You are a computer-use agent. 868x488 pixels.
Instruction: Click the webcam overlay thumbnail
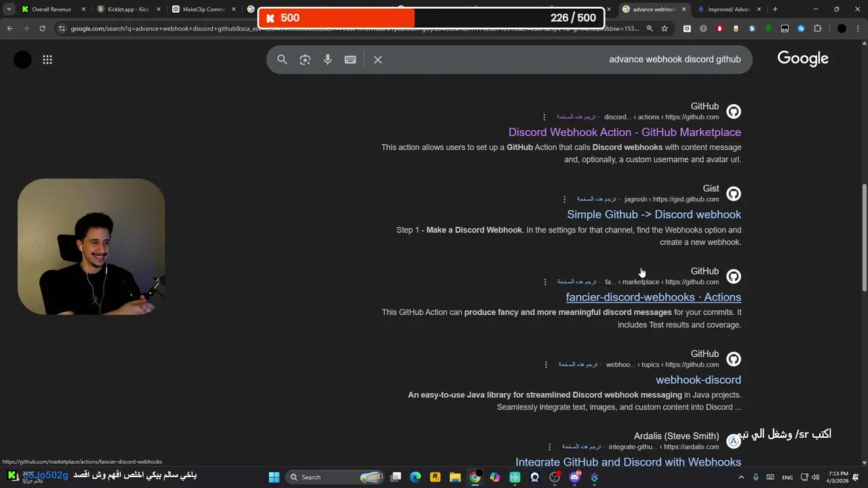[x=91, y=247]
